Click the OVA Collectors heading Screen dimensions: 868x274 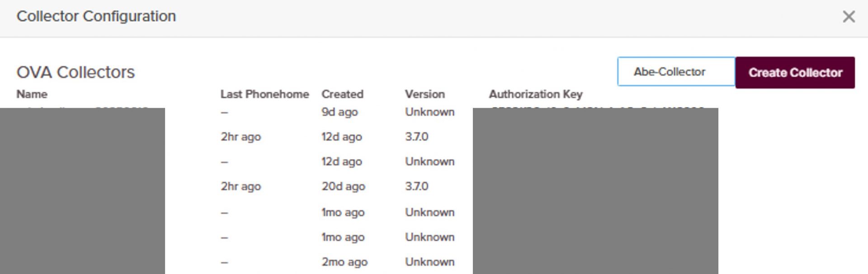[x=75, y=72]
